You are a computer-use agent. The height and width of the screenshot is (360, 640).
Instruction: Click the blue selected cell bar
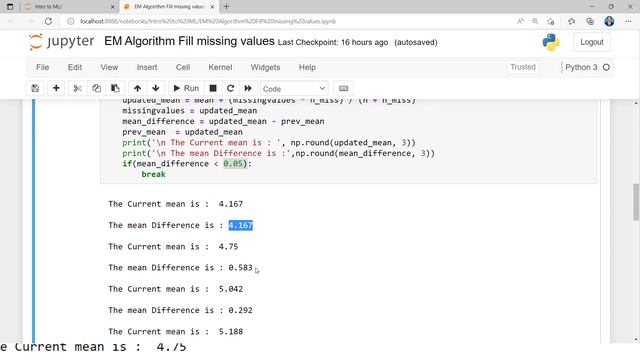point(33,220)
